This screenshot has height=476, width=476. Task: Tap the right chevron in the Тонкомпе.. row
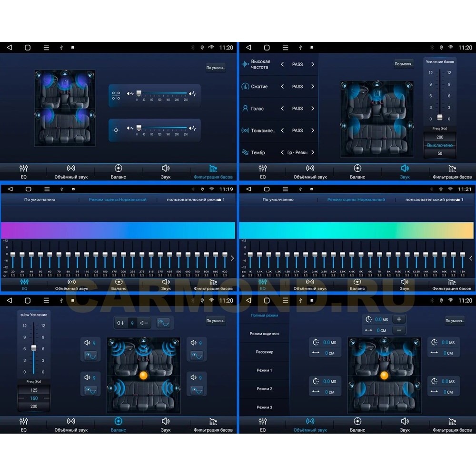click(313, 130)
